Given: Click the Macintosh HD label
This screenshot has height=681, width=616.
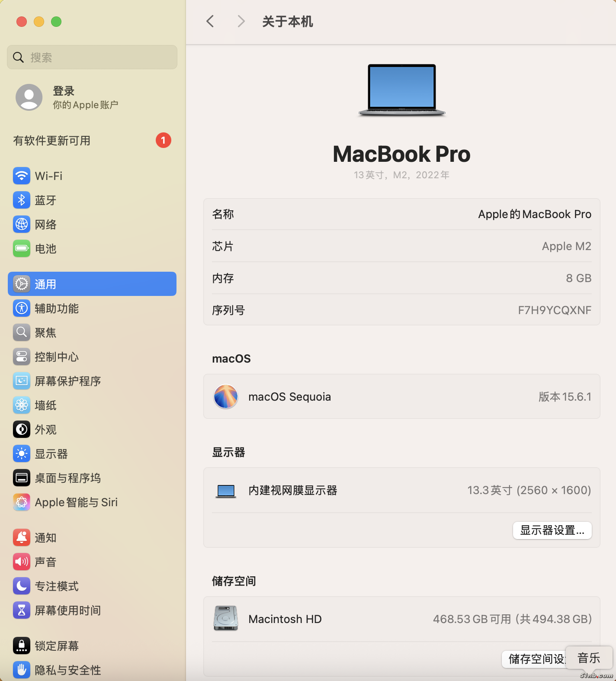Looking at the screenshot, I should point(285,619).
